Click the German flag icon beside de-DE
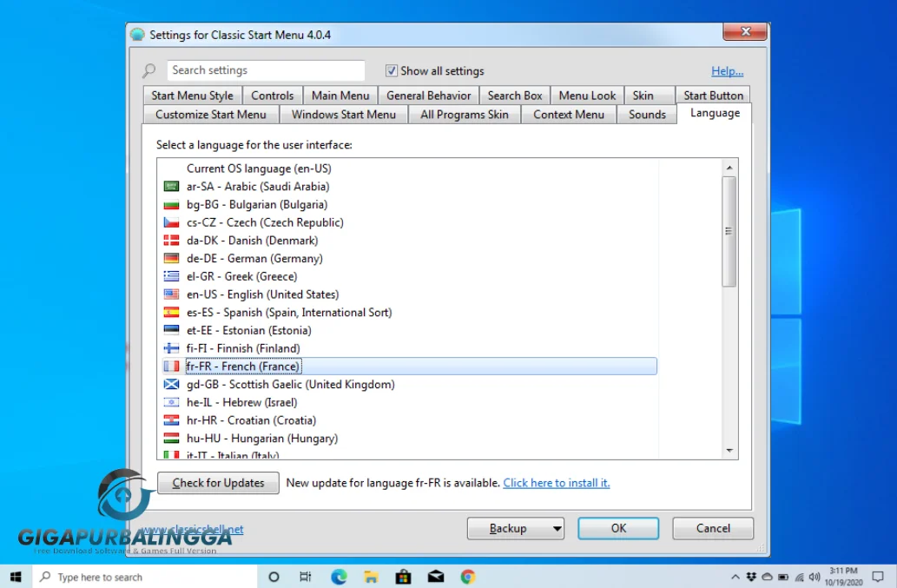 (x=171, y=258)
